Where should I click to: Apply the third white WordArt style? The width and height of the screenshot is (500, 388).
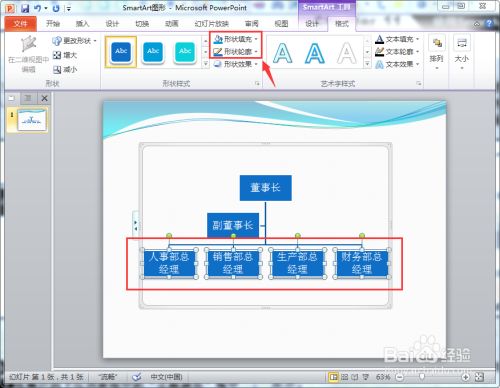click(347, 53)
